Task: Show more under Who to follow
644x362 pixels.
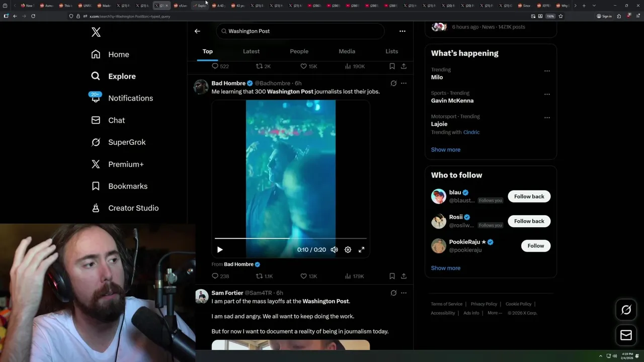Action: pos(446,268)
